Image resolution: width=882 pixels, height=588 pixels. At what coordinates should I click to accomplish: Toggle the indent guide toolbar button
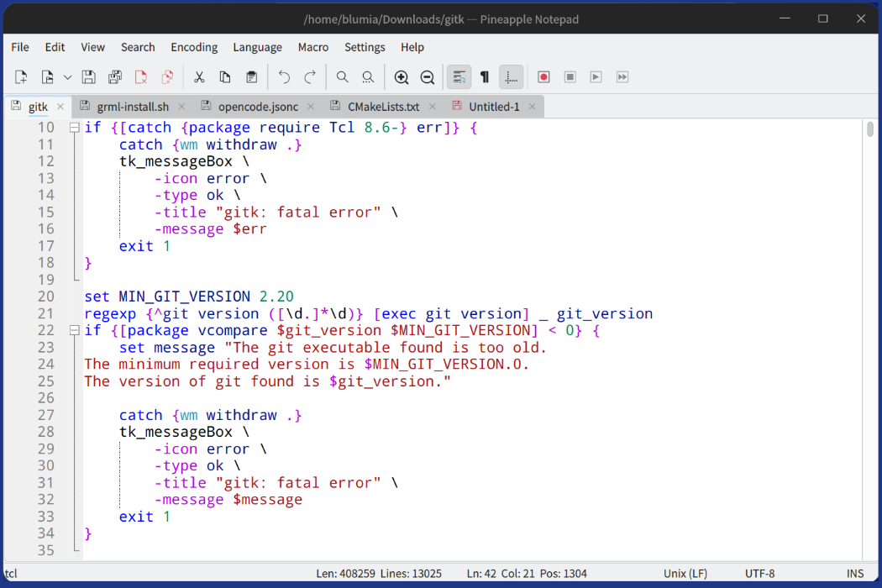coord(511,77)
